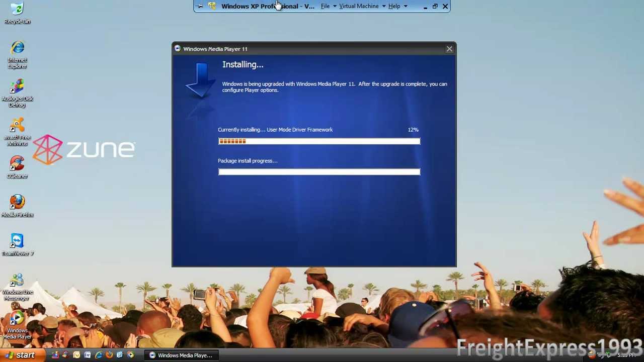
Task: Click the system tray clock
Action: (626, 355)
